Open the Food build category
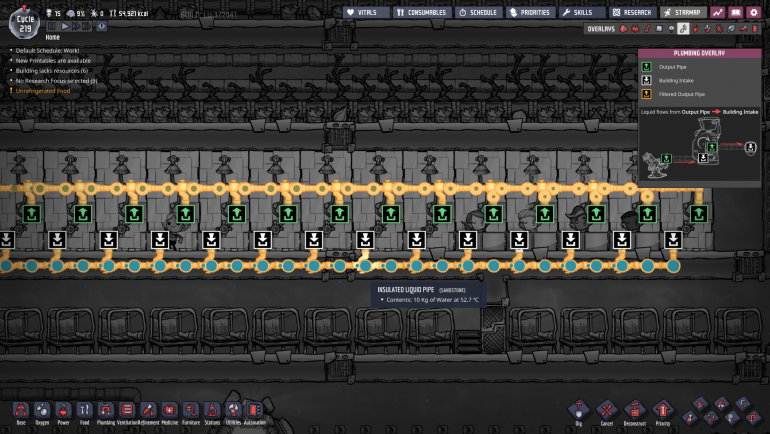Screen dimensions: 770x434 coord(84,410)
